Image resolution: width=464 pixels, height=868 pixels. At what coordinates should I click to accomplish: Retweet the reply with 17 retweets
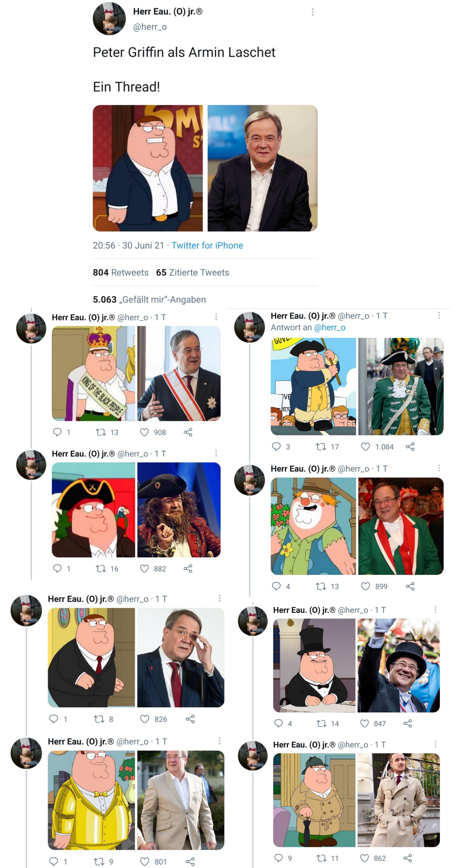[321, 447]
